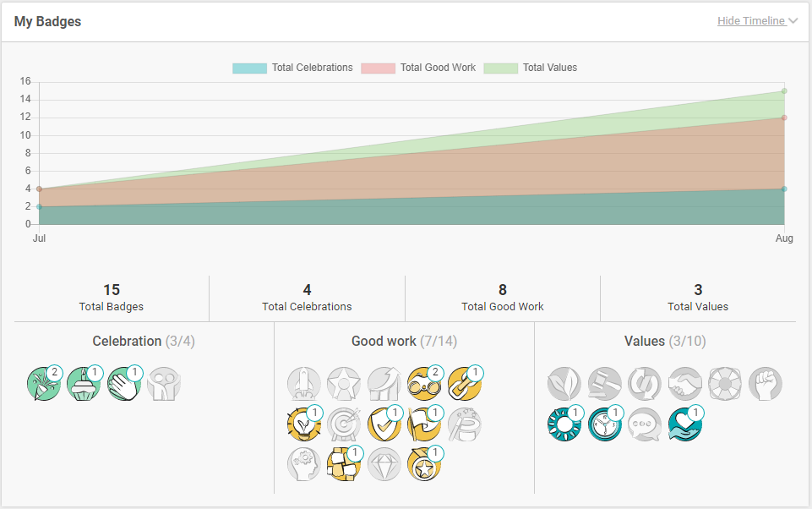Select the lightbulb idea badge
Viewport: 812px width, 509px height.
(303, 424)
